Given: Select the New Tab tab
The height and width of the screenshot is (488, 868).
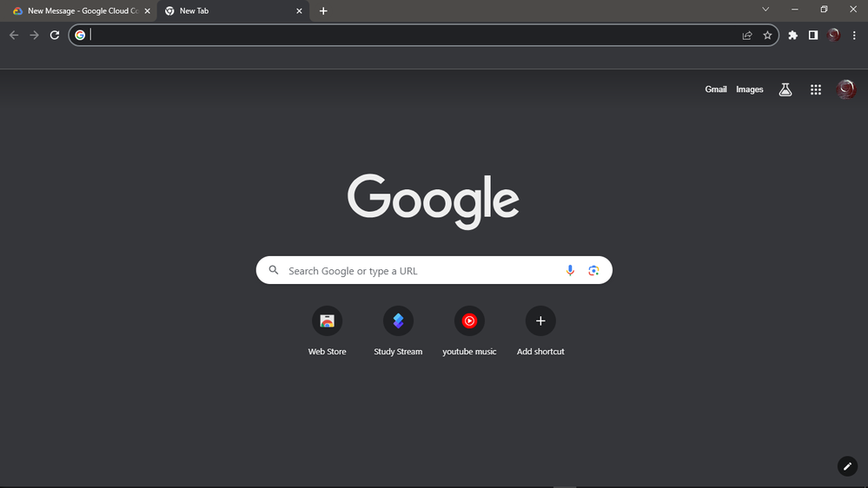Looking at the screenshot, I should [233, 11].
